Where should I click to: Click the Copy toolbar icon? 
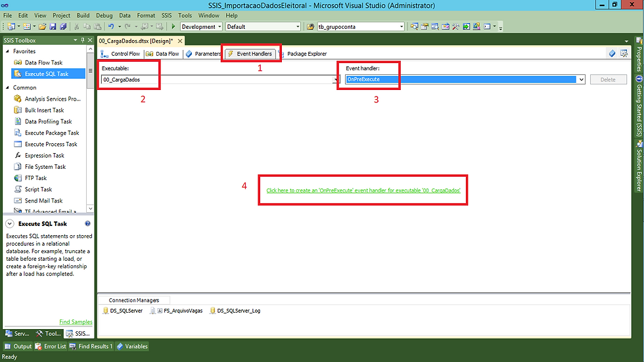(87, 27)
